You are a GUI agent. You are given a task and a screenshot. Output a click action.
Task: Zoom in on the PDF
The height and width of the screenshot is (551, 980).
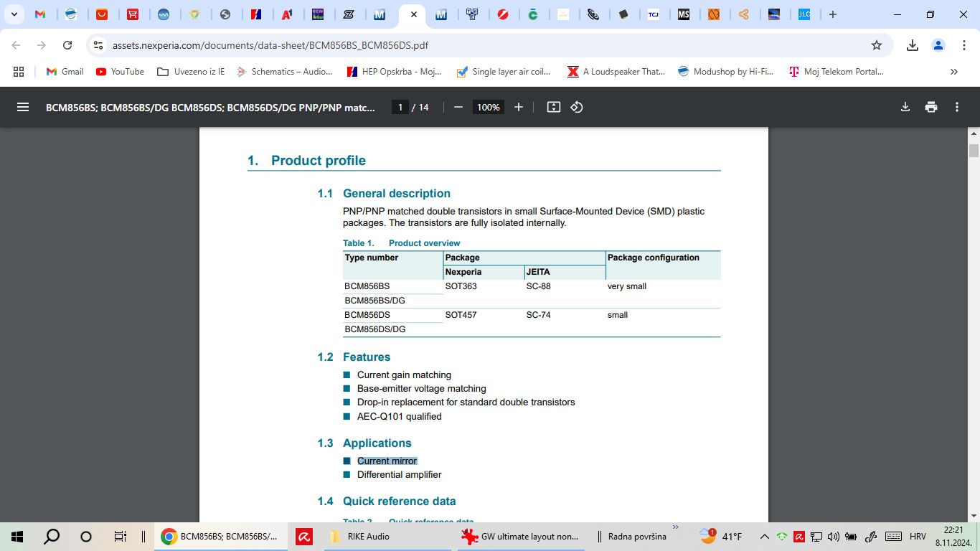click(519, 107)
